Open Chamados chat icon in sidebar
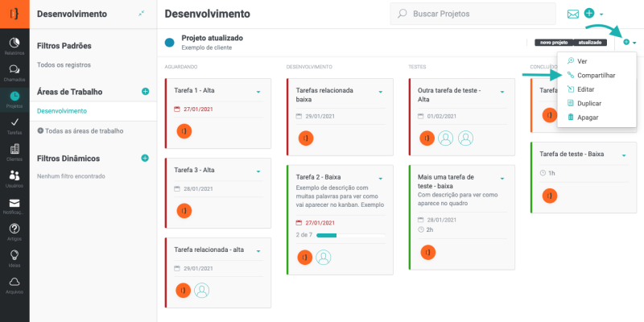 (x=14, y=72)
